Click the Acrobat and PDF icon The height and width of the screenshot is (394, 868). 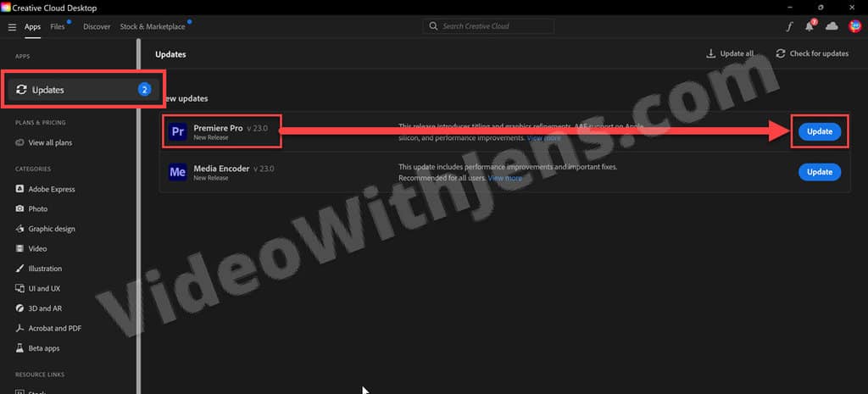(20, 329)
